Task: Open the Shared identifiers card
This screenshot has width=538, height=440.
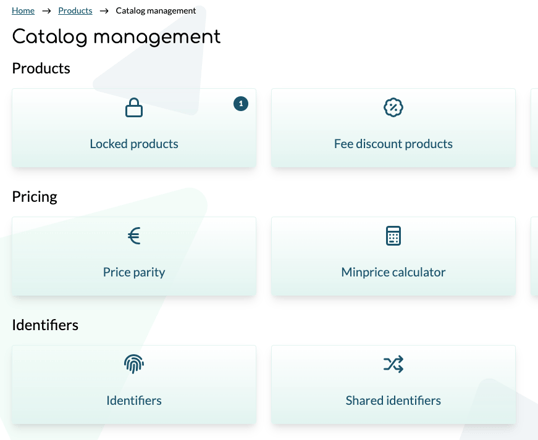Action: (x=394, y=385)
